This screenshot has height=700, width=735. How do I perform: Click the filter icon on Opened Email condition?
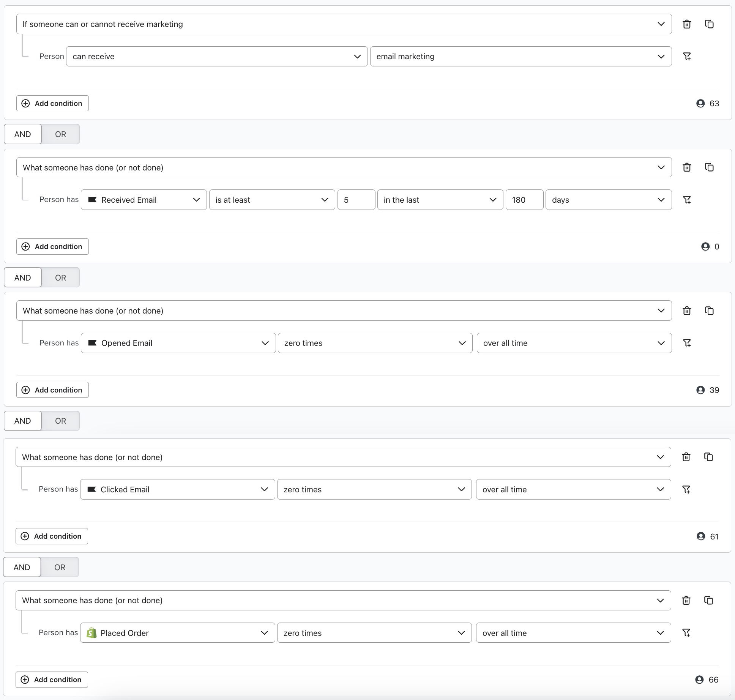point(687,342)
